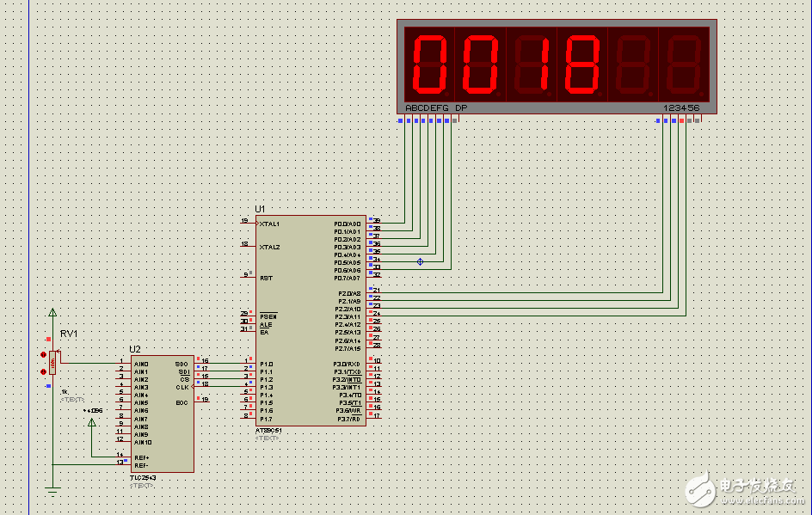This screenshot has width=812, height=515.
Task: Click the AIN0 pin label on U2
Action: pos(141,365)
